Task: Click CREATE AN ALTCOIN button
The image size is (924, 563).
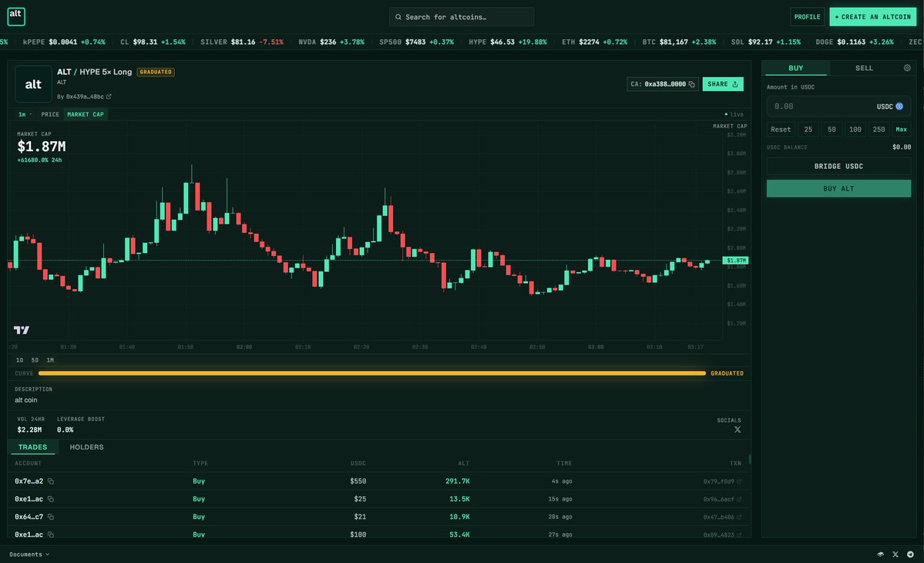Action: 872,16
